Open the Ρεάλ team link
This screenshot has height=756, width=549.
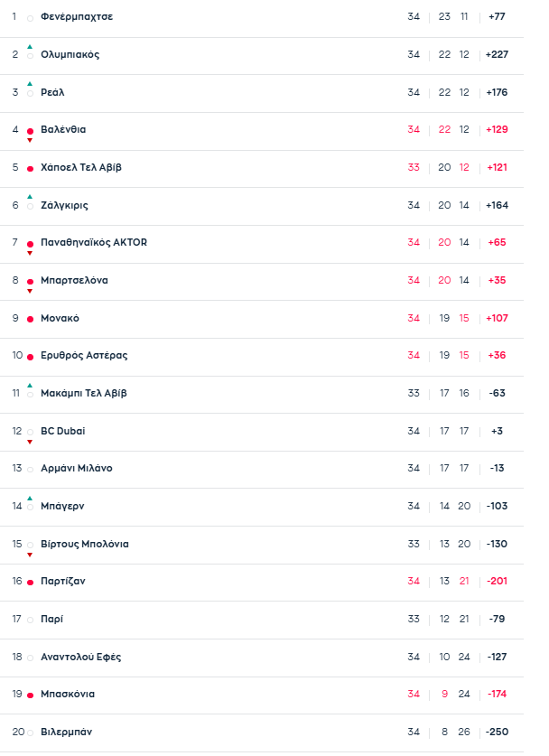click(52, 92)
